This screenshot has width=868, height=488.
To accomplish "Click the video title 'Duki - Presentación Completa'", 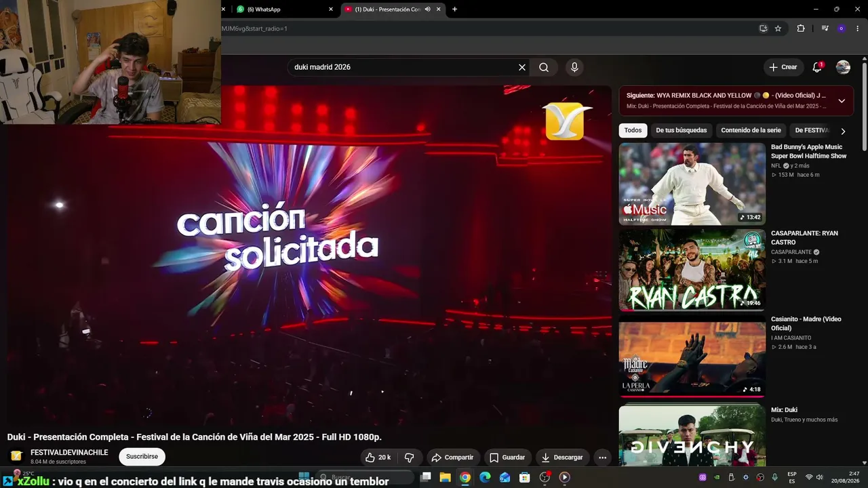I will coord(195,437).
